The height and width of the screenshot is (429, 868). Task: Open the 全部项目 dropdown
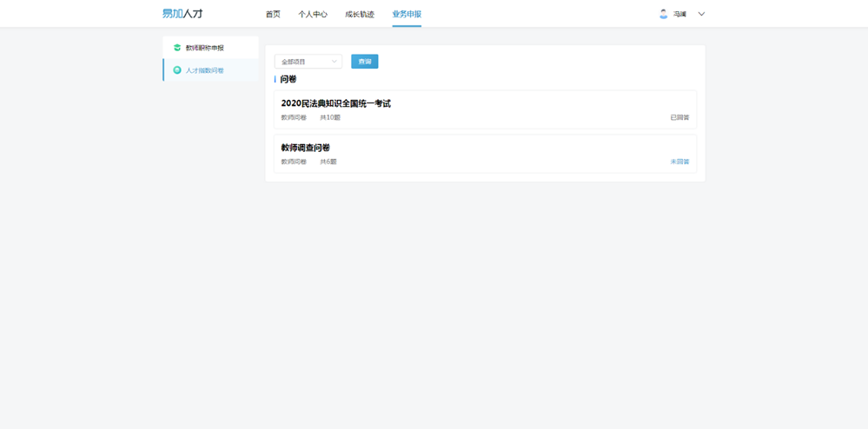point(308,62)
